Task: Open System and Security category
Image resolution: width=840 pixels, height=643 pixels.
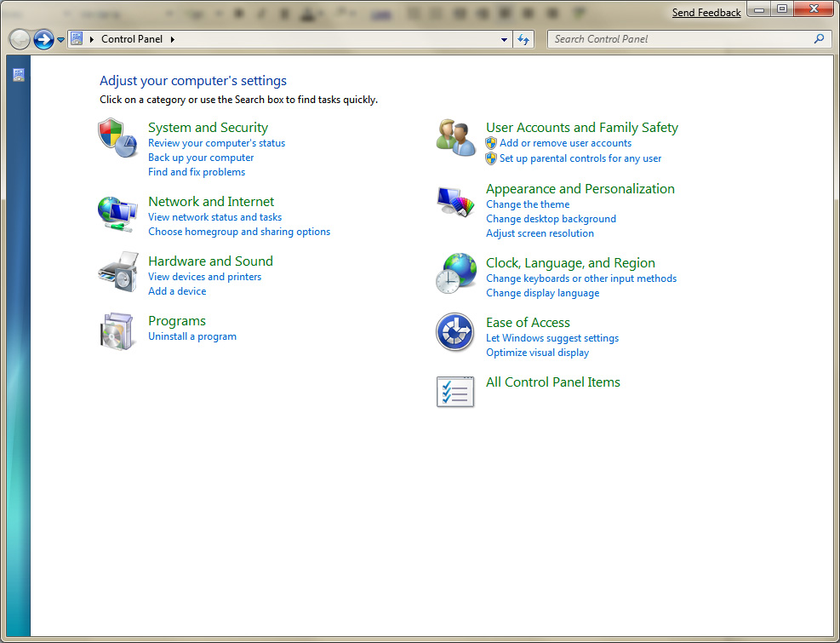Action: 208,128
